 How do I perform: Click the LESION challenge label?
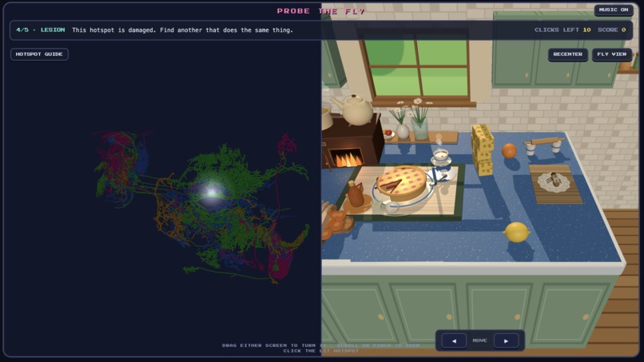point(53,30)
